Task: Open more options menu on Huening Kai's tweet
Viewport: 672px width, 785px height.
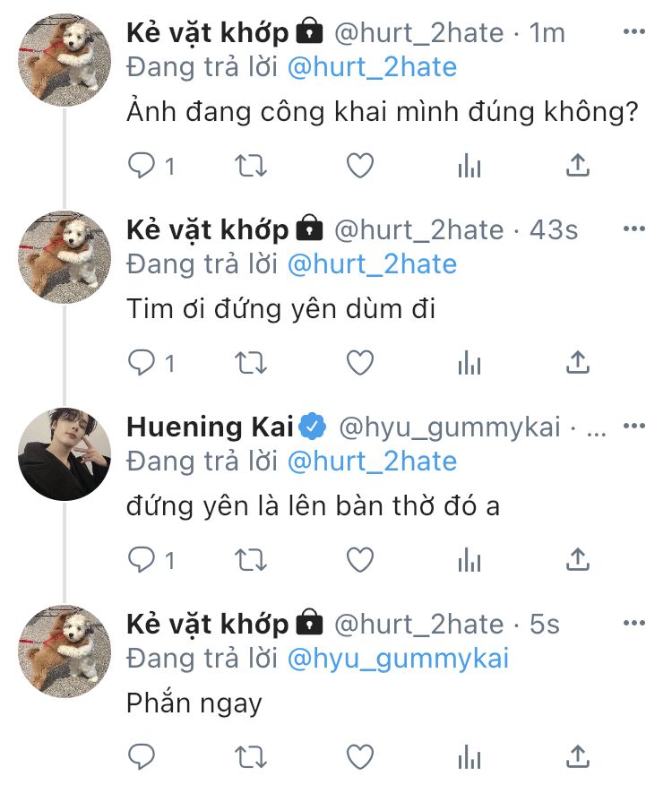Action: 633,427
